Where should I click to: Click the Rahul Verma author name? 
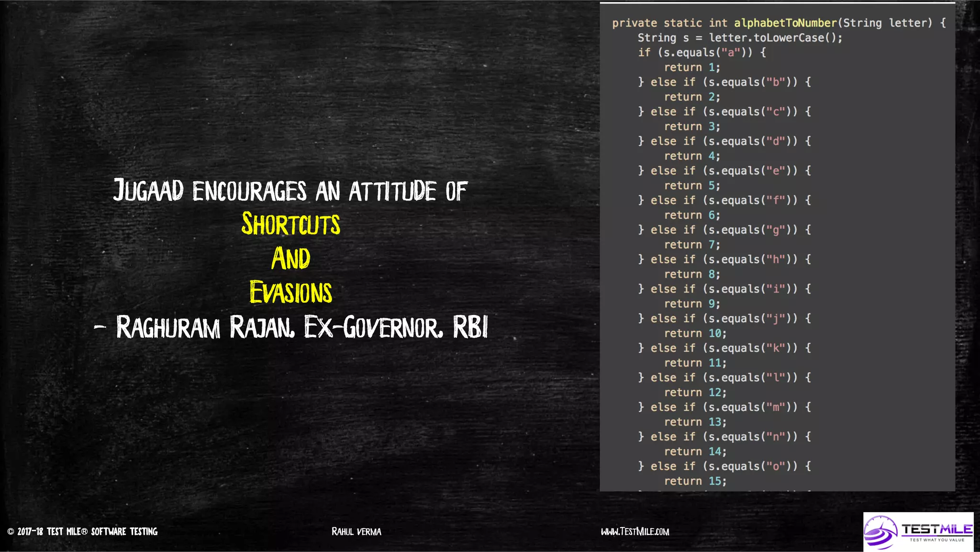coord(356,531)
